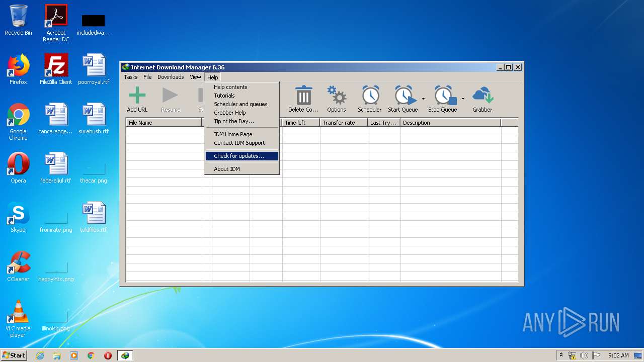Select the Google Chrome desktop icon
Screen dimensions: 644x362
tap(18, 122)
